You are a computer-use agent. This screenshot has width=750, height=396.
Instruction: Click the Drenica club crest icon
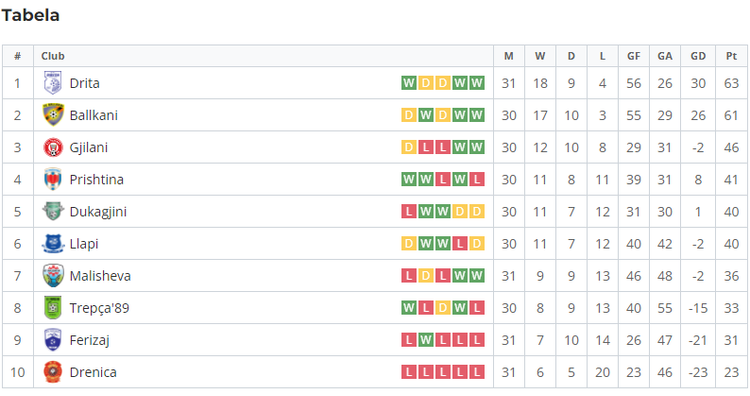(x=53, y=372)
